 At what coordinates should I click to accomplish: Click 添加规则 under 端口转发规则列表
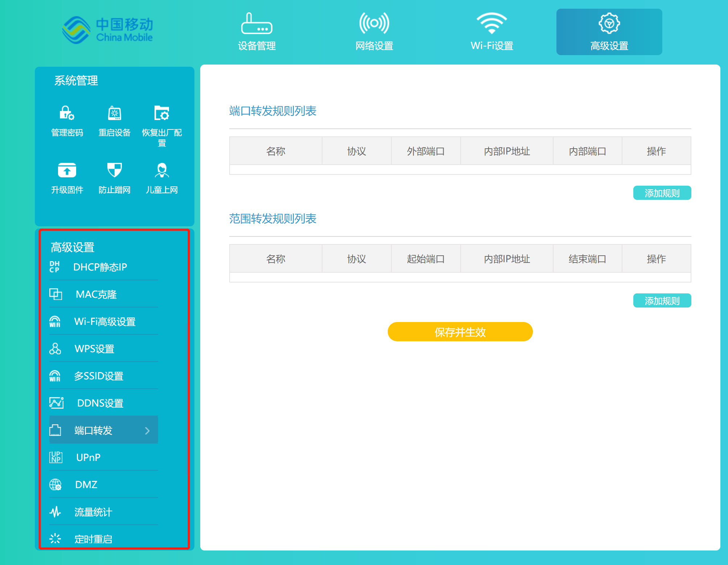pyautogui.click(x=662, y=193)
